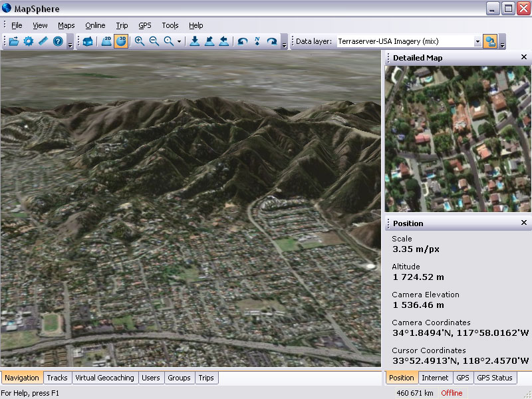Select the ruler measure tool
Screen dimensions: 532x399
pyautogui.click(x=43, y=41)
